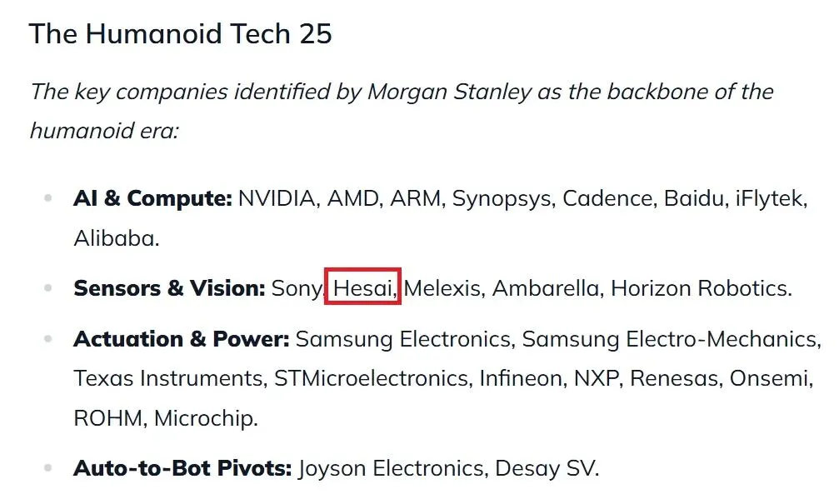Viewport: 839px width, 504px height.
Task: Click the word iFlytek
Action: [x=770, y=199]
